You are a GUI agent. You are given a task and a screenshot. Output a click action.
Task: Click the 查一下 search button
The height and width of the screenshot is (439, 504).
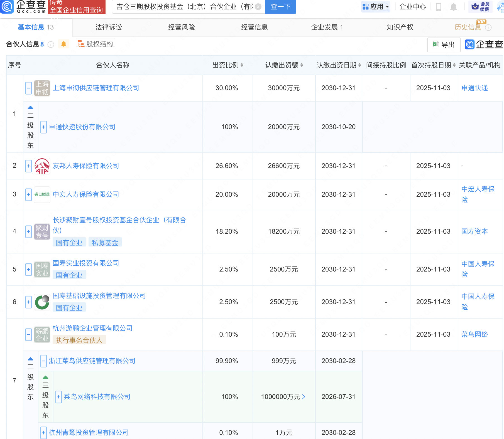[280, 7]
